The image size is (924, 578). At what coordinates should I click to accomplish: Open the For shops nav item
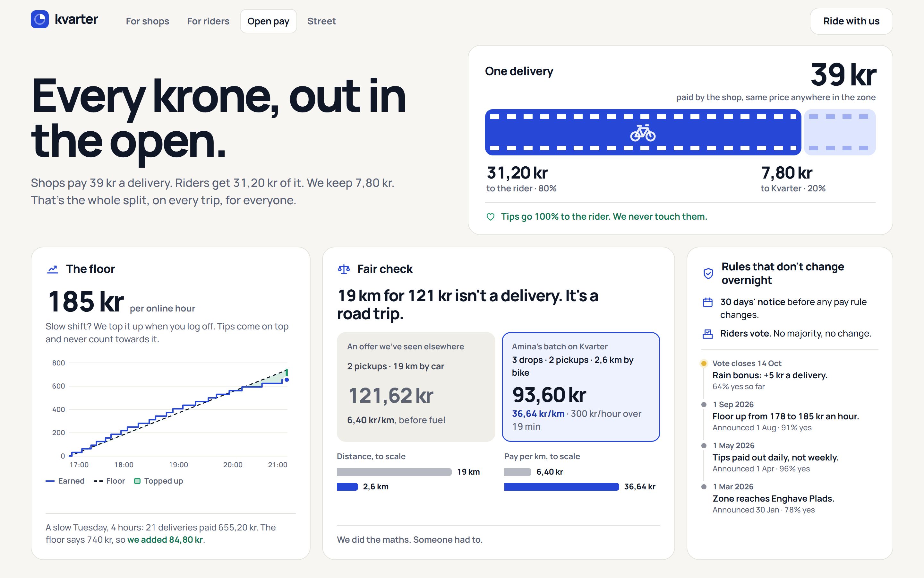(x=147, y=21)
